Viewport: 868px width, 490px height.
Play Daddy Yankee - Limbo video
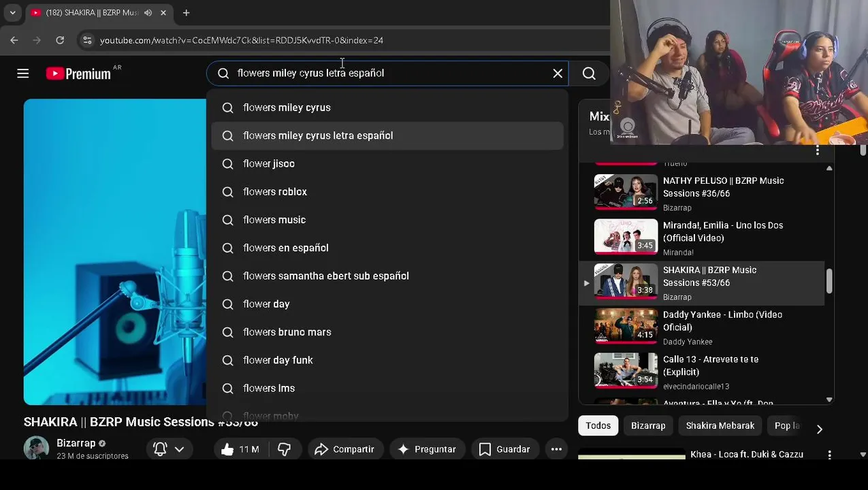[x=701, y=327]
